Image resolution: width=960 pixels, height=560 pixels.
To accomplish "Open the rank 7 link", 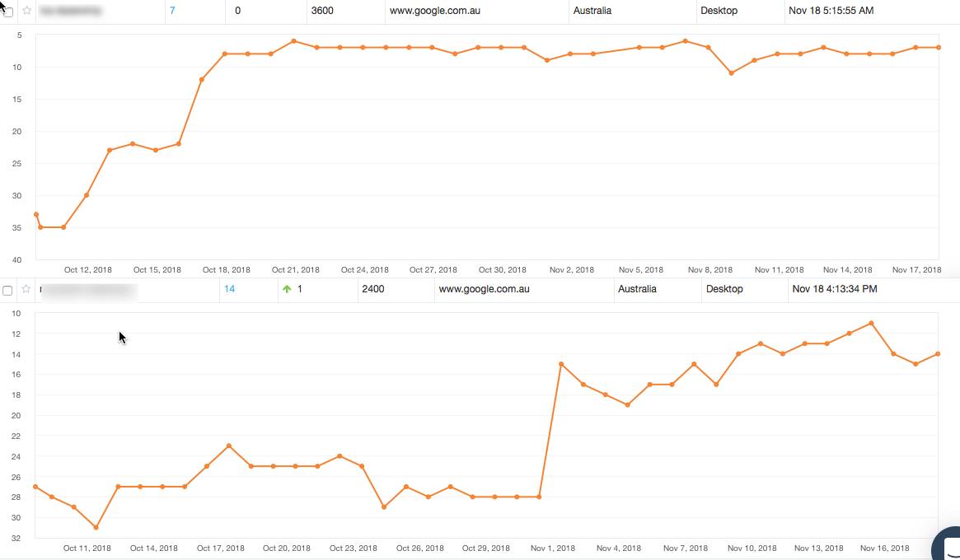I will [x=172, y=11].
